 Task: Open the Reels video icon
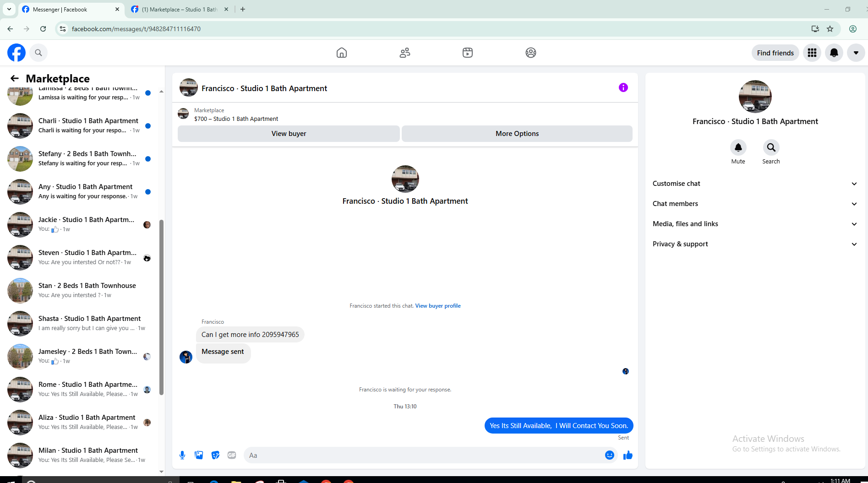468,53
